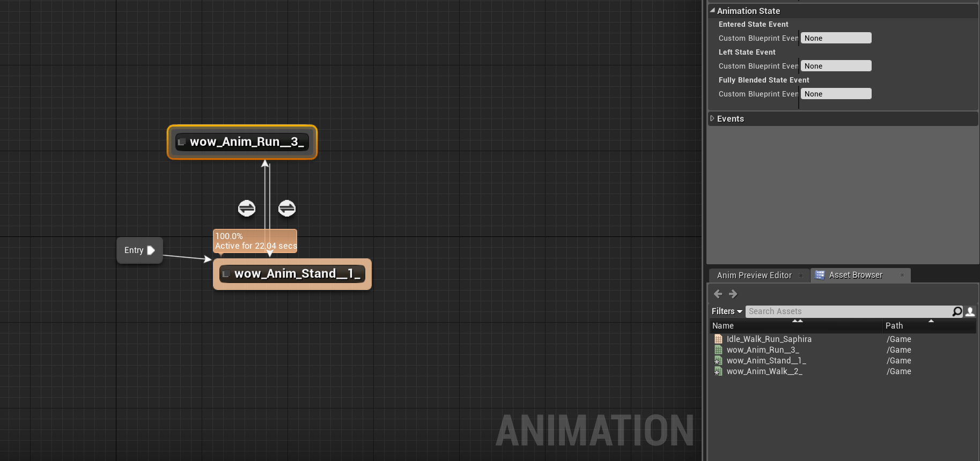Click the wow_Anim_Stand__1_ animation asset icon
Viewport: 980px width, 461px height.
click(718, 361)
